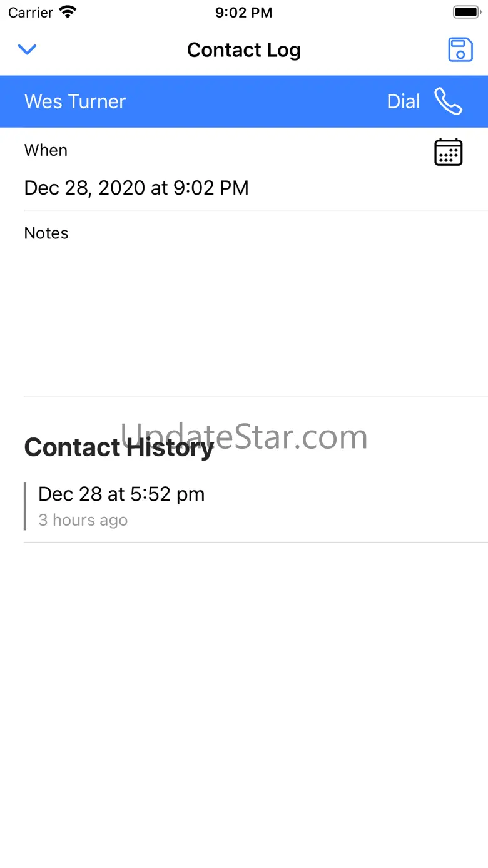488x868 pixels.
Task: Tap the phone handset icon
Action: point(448,101)
